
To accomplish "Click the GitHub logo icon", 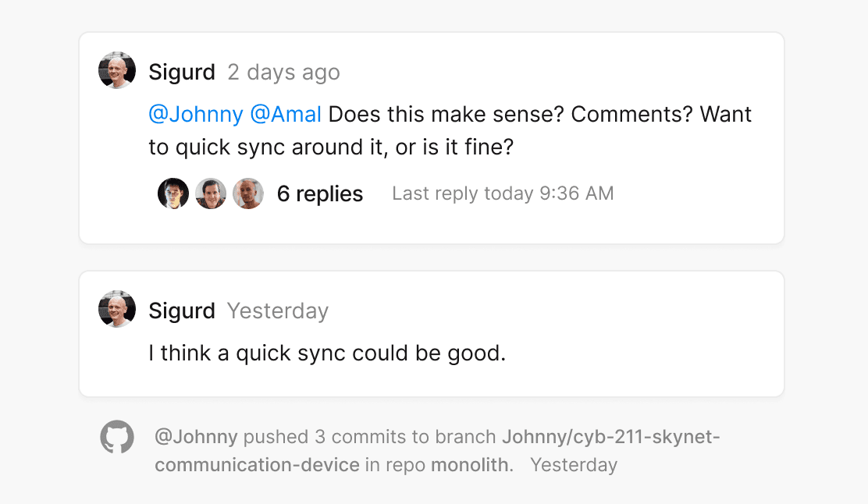I will click(x=117, y=437).
